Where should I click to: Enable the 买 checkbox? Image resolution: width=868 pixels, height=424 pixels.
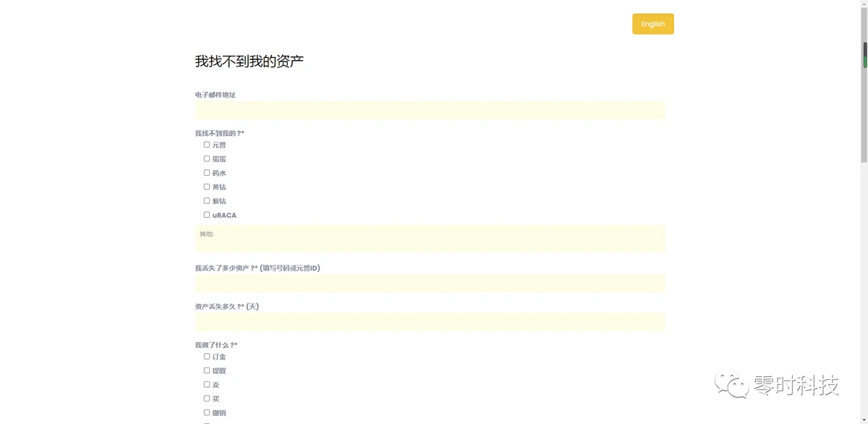tap(207, 399)
